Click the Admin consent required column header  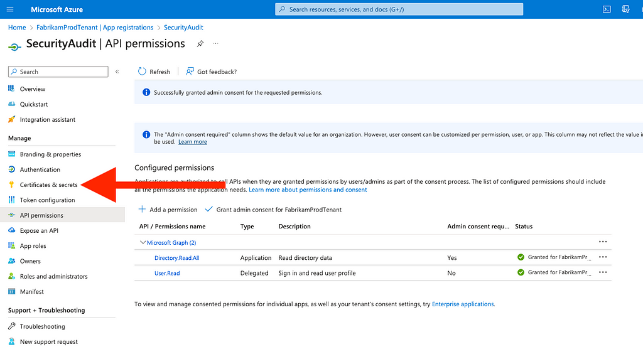(478, 227)
